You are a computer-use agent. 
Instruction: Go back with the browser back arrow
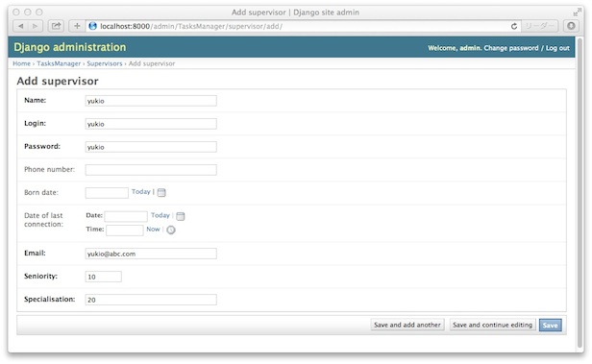pos(20,26)
